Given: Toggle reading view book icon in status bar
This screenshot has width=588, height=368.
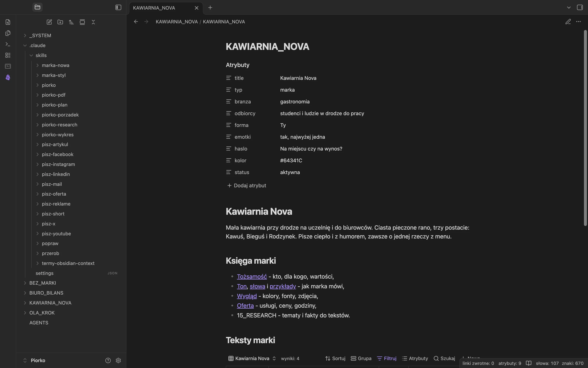Looking at the screenshot, I should pos(528,363).
